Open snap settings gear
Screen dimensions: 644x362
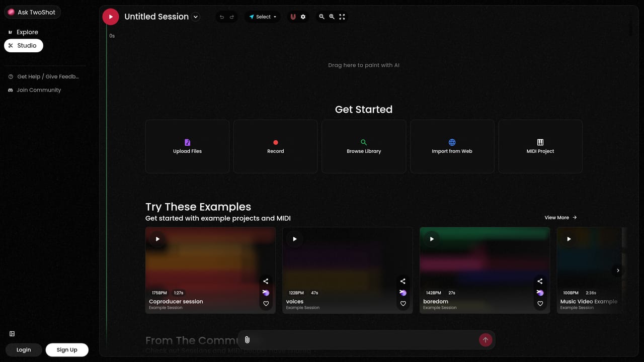pyautogui.click(x=303, y=17)
